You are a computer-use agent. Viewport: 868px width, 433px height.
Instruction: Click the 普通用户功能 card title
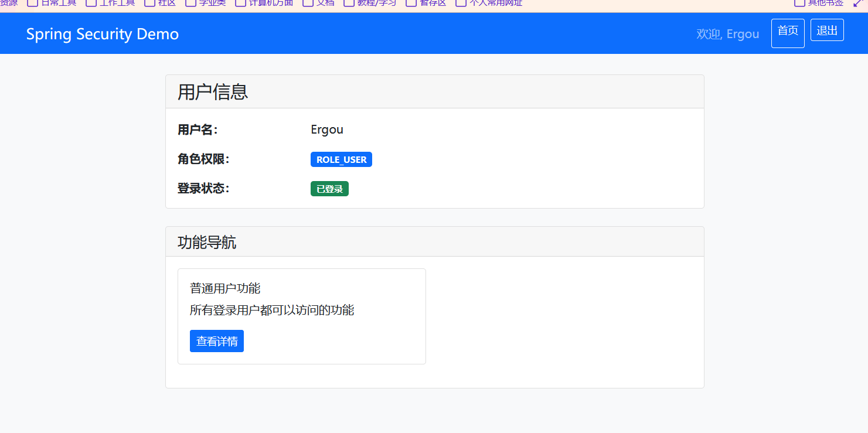(225, 288)
